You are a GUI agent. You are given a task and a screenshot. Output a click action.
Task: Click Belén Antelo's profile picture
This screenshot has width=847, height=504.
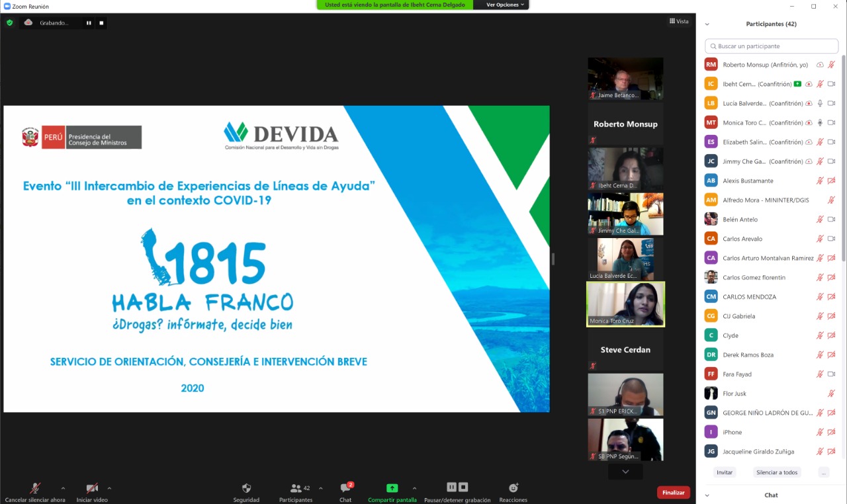[711, 219]
